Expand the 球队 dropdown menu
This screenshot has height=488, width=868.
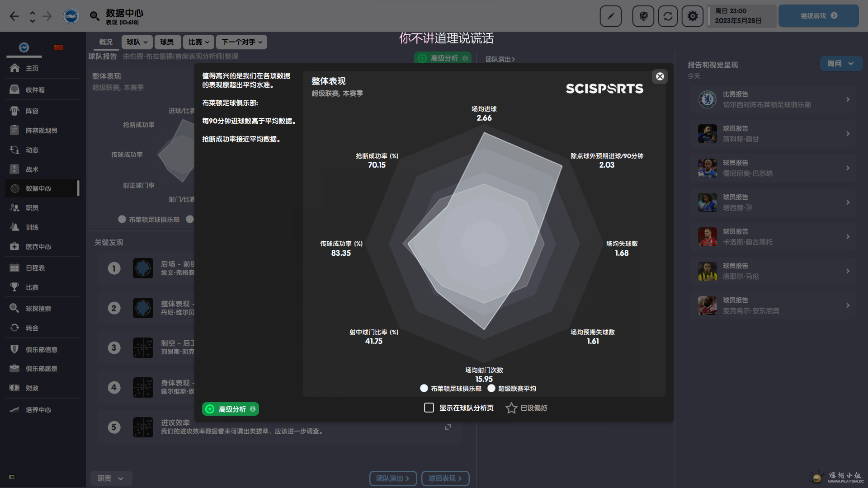(x=137, y=42)
